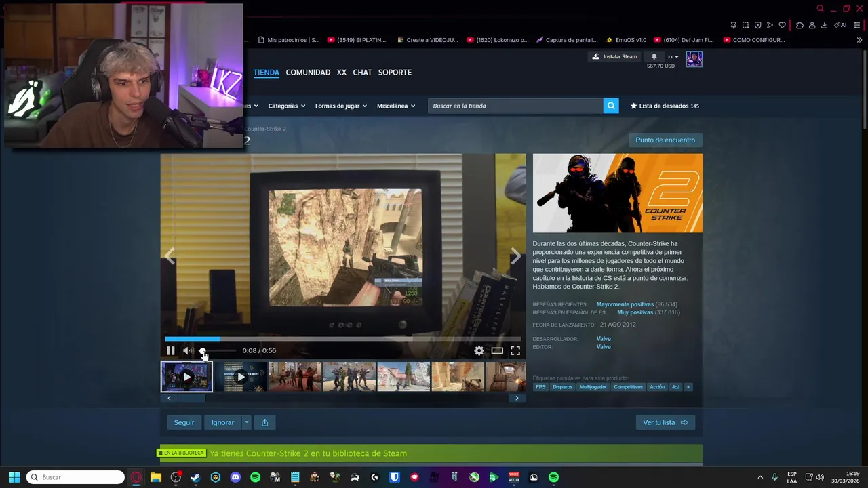This screenshot has height=488, width=868.
Task: Expand the Ignorar dropdown arrow
Action: point(246,422)
